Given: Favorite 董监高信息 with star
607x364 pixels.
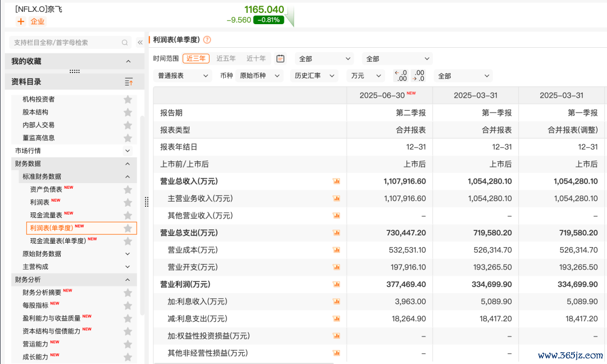Looking at the screenshot, I should pos(128,138).
